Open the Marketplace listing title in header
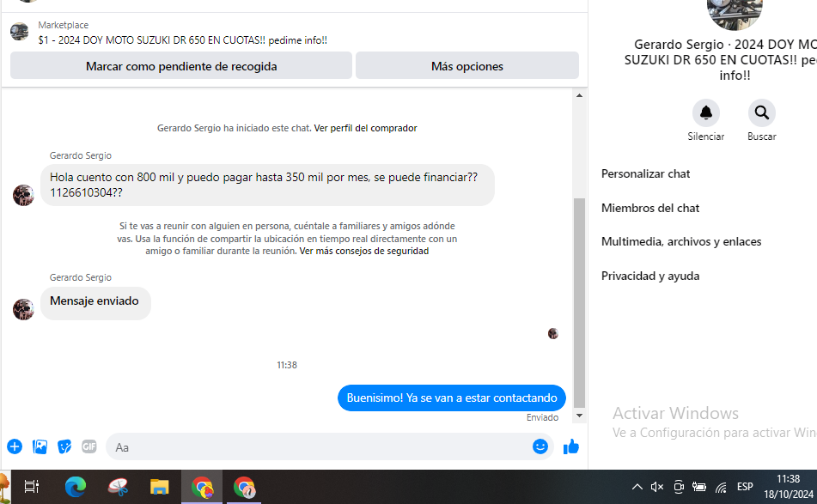Viewport: 817px width, 504px height. coord(182,40)
